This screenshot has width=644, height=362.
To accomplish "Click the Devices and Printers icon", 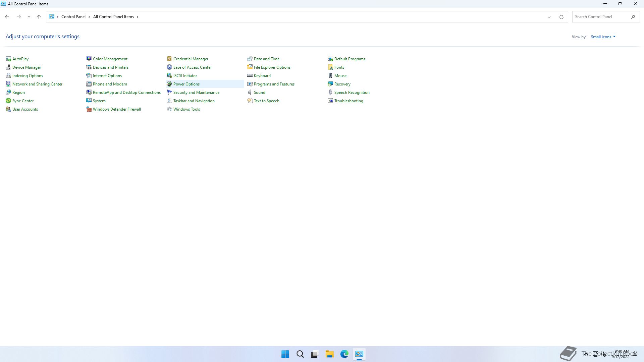I will click(x=89, y=67).
